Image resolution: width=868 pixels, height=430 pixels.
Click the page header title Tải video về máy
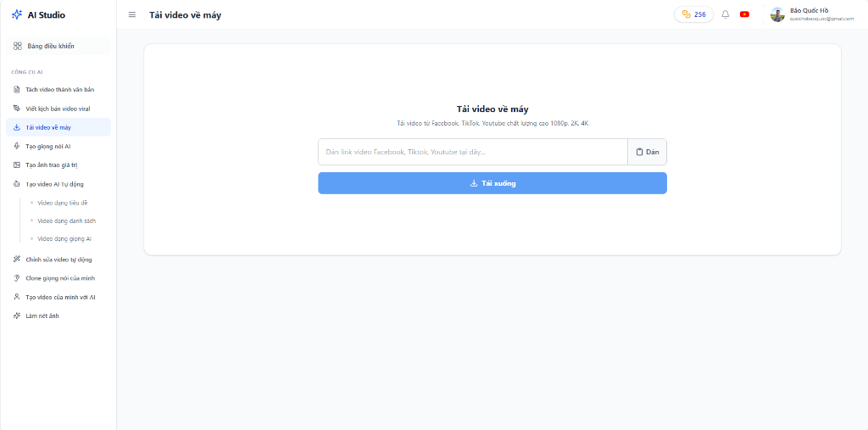point(185,15)
